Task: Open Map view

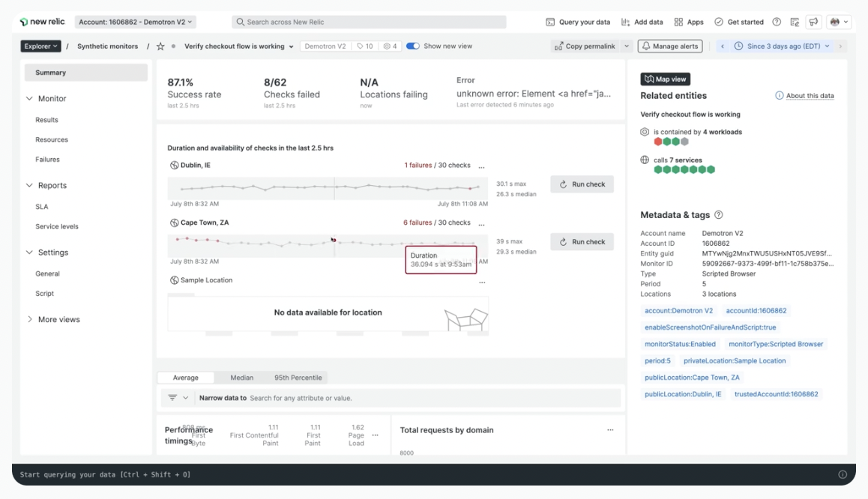Action: (666, 79)
